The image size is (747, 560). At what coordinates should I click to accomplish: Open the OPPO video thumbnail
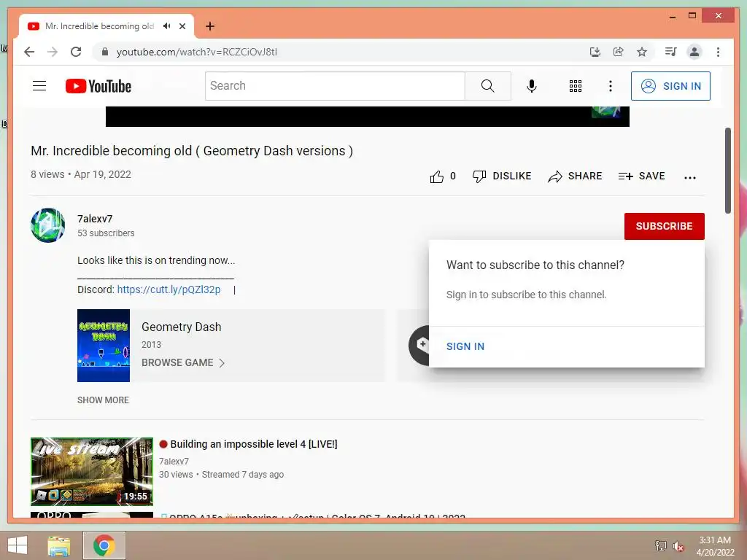(91, 515)
